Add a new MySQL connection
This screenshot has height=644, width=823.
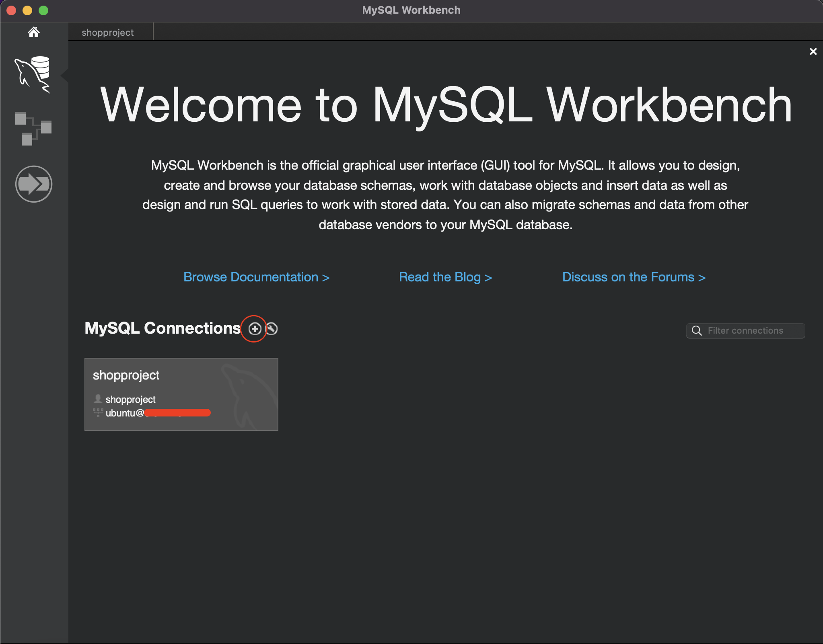point(255,329)
